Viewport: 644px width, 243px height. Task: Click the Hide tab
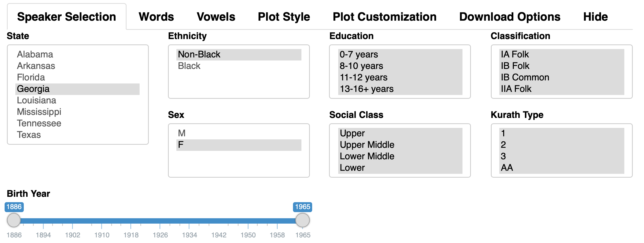coord(595,17)
